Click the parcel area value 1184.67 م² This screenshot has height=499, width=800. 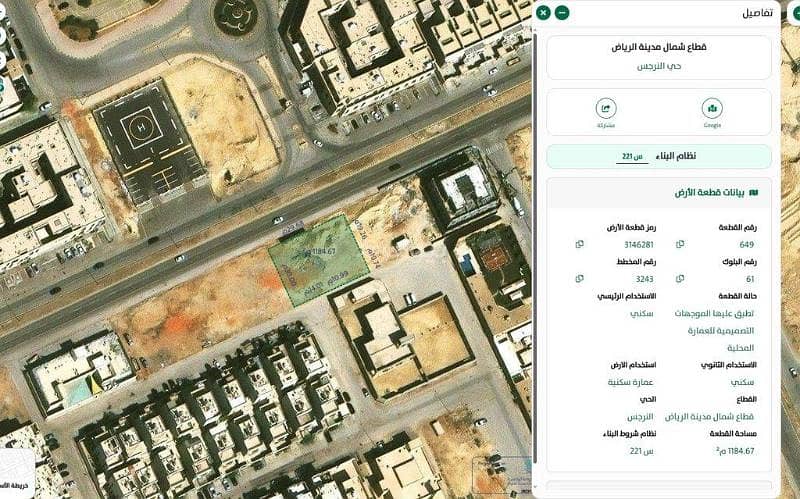click(735, 451)
